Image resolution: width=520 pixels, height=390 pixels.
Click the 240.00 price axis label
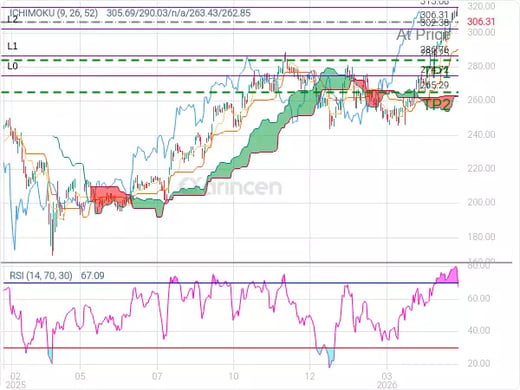481,134
